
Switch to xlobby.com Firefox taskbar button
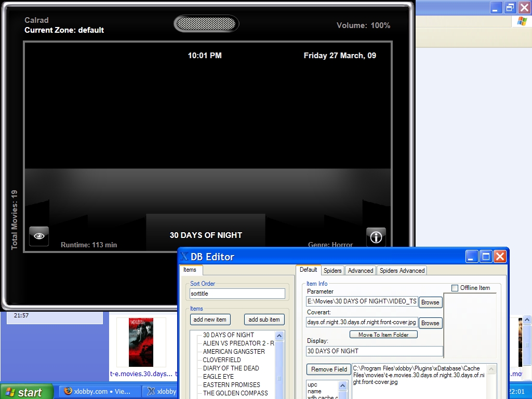pos(100,392)
